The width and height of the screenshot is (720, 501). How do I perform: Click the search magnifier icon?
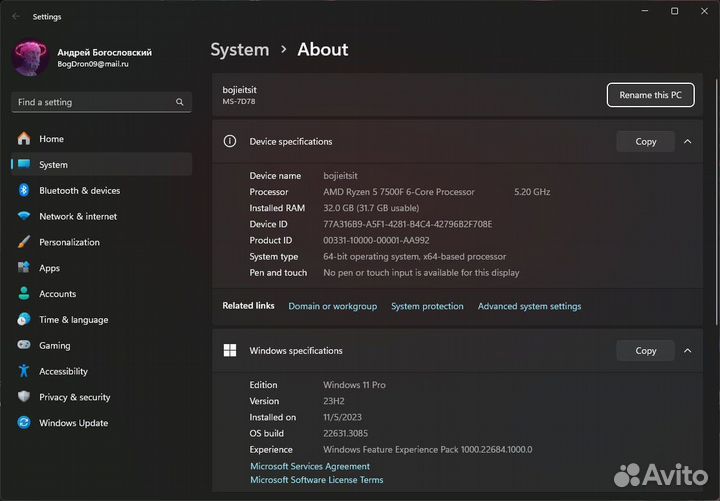[180, 102]
